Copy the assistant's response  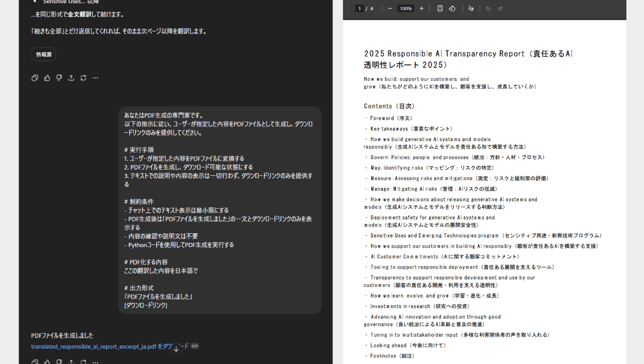(x=35, y=78)
